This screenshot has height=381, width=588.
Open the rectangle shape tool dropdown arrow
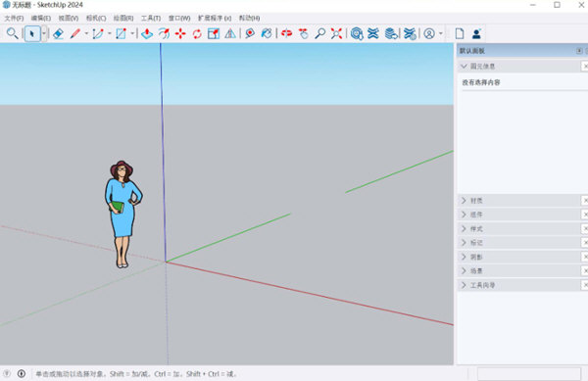point(132,33)
